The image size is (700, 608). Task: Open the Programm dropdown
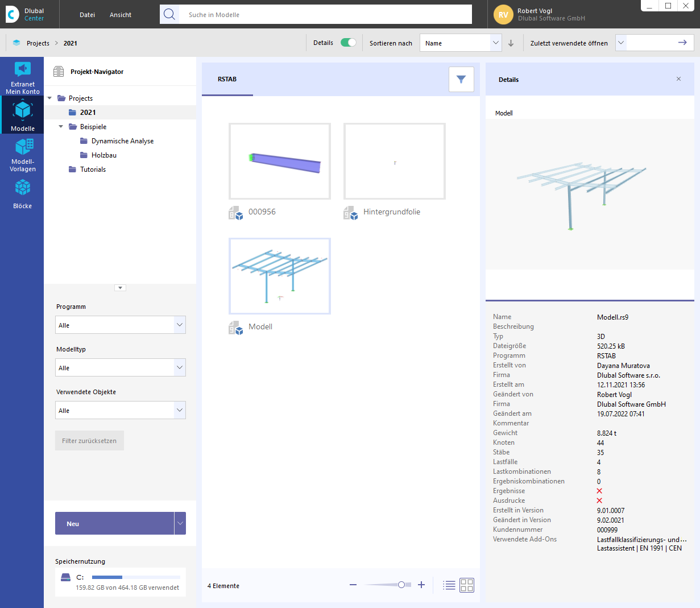[121, 325]
